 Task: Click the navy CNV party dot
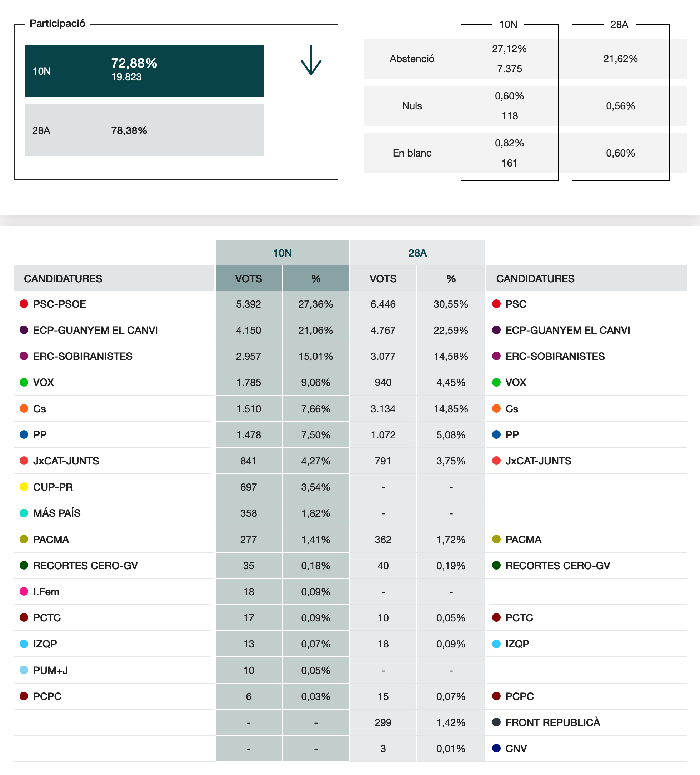click(x=496, y=748)
